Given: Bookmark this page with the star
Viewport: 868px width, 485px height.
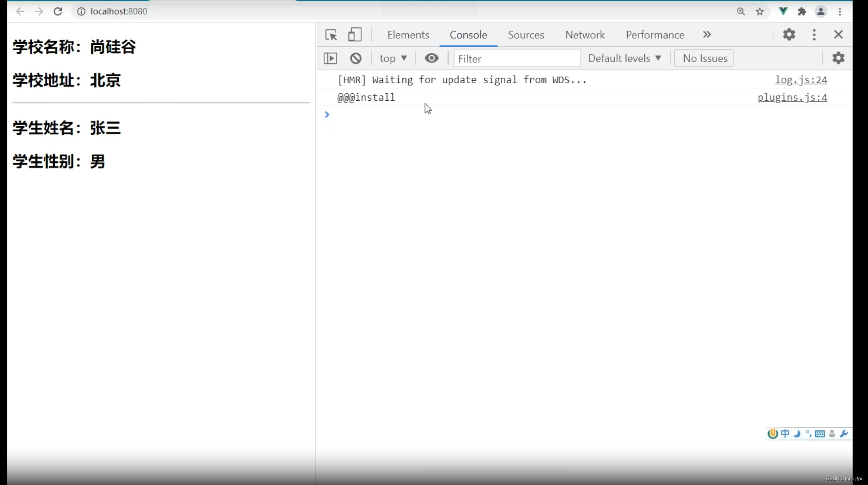Looking at the screenshot, I should click(x=760, y=11).
